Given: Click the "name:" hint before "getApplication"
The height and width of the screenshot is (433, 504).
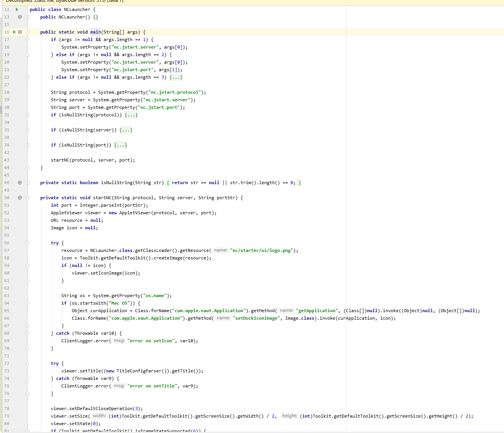Looking at the screenshot, I should click(x=286, y=311).
